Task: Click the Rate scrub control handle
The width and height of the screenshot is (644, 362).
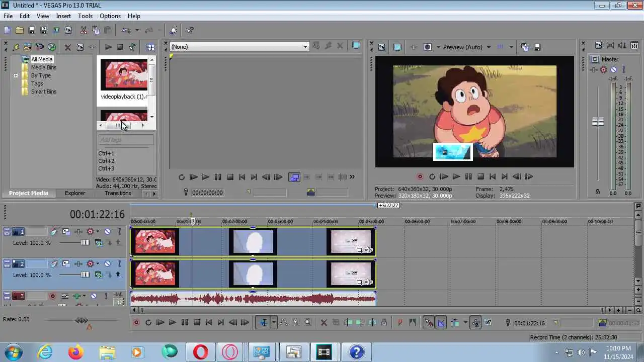Action: click(82, 320)
